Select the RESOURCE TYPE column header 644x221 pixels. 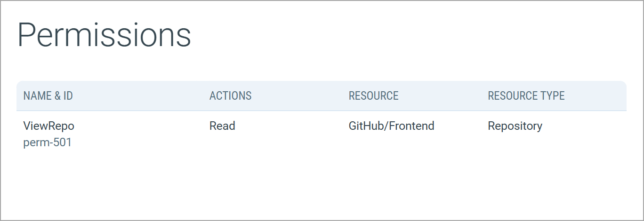(x=526, y=96)
